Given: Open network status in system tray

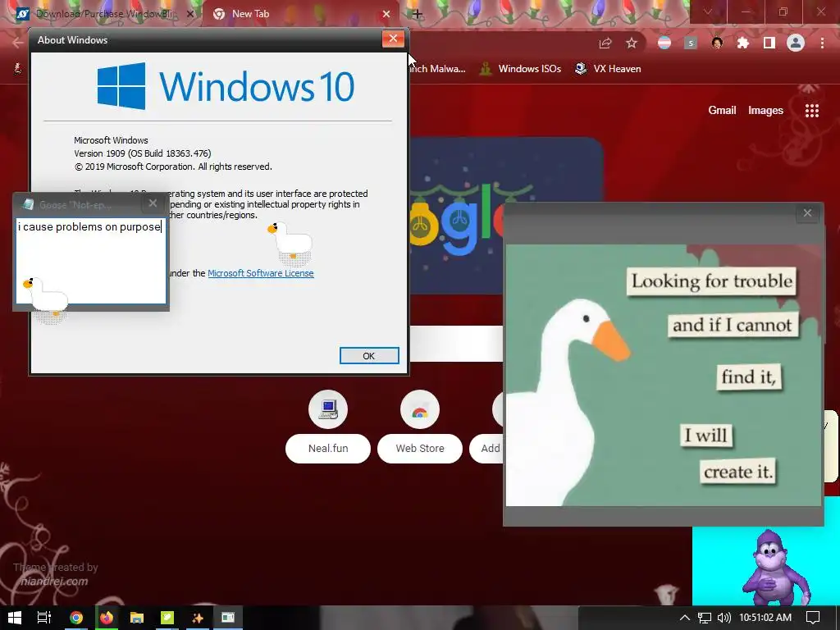Looking at the screenshot, I should click(705, 618).
